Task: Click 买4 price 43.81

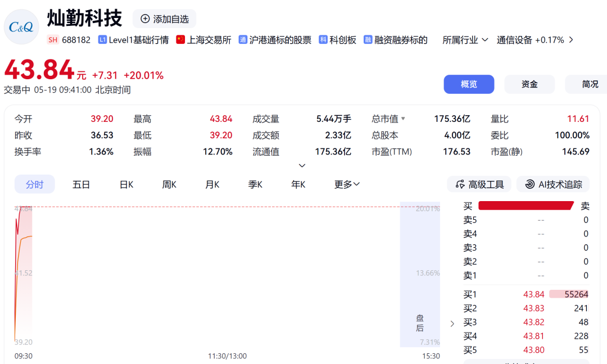Action: click(534, 336)
